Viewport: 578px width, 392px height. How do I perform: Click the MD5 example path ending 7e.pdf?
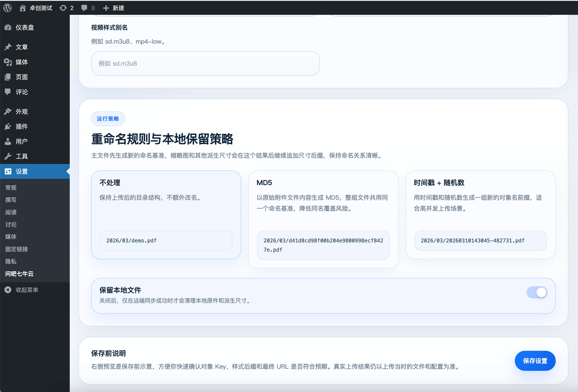[323, 245]
